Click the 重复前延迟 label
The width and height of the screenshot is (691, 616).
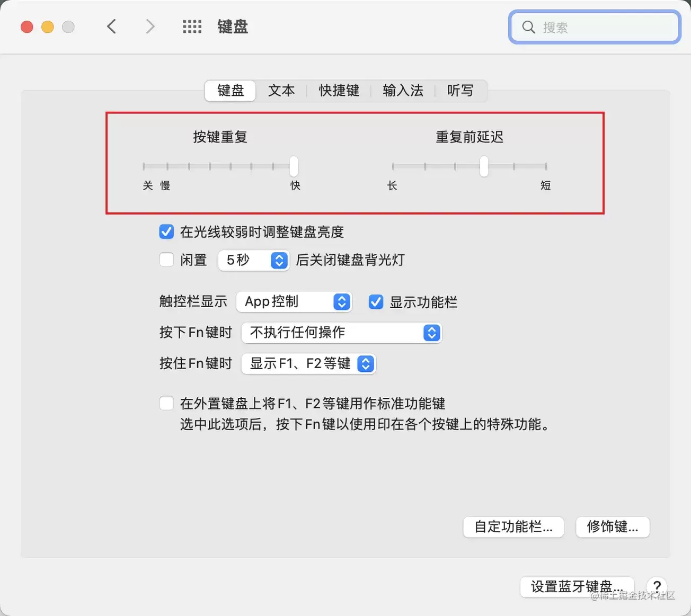coord(469,137)
